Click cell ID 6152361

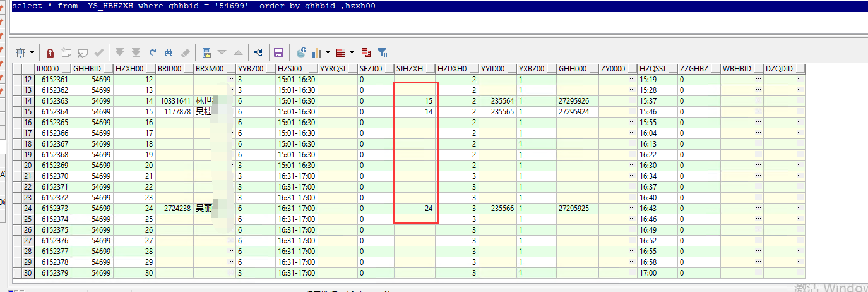click(x=52, y=80)
